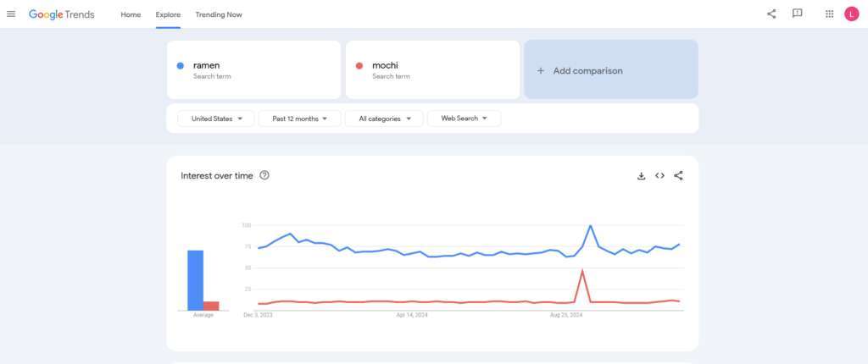
Task: Edit the mochi search term field
Action: coord(432,69)
